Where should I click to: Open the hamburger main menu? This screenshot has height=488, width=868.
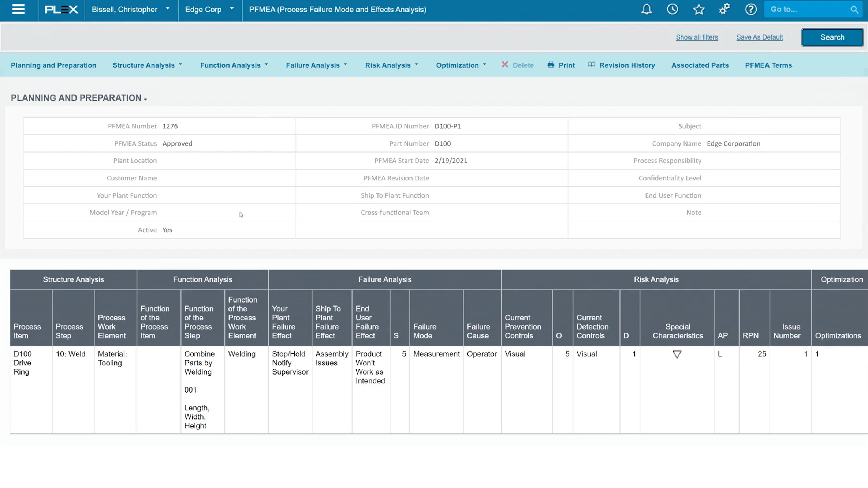[x=18, y=10]
